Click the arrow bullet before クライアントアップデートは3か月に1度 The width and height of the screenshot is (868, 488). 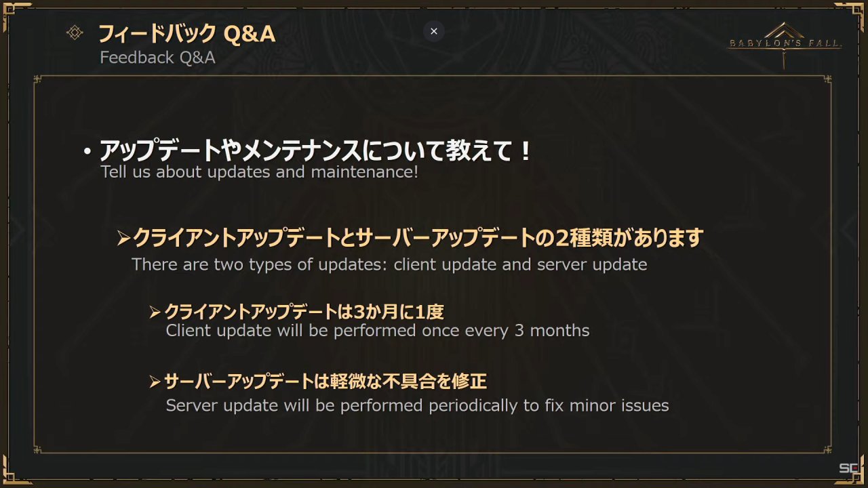pyautogui.click(x=155, y=312)
